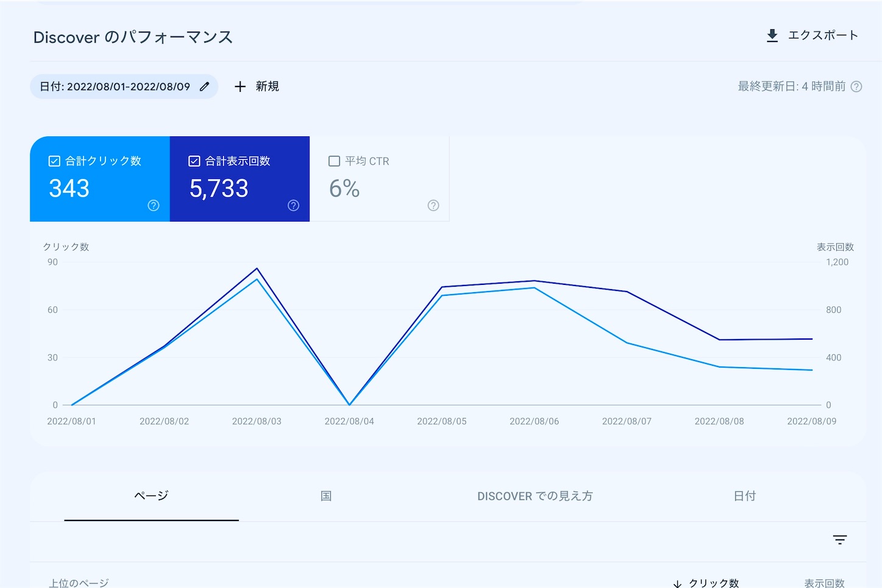
Task: Click the 5,733 impressions value
Action: (x=219, y=189)
